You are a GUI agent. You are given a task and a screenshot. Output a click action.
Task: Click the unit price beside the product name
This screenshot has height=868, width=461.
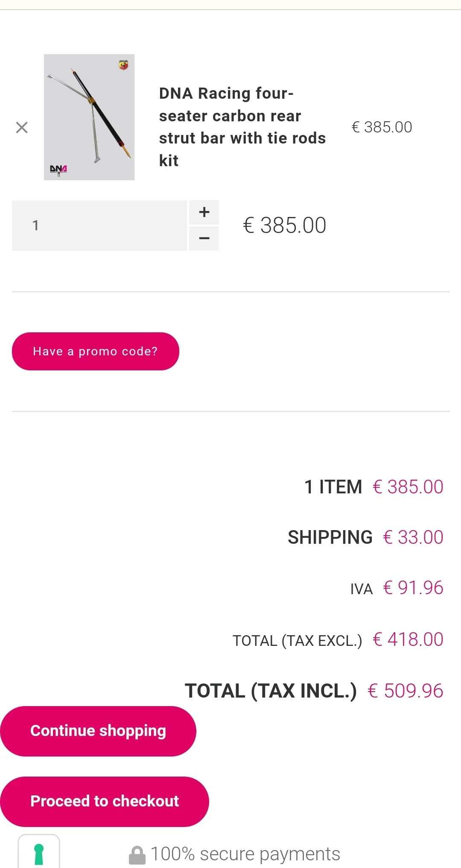pyautogui.click(x=382, y=127)
